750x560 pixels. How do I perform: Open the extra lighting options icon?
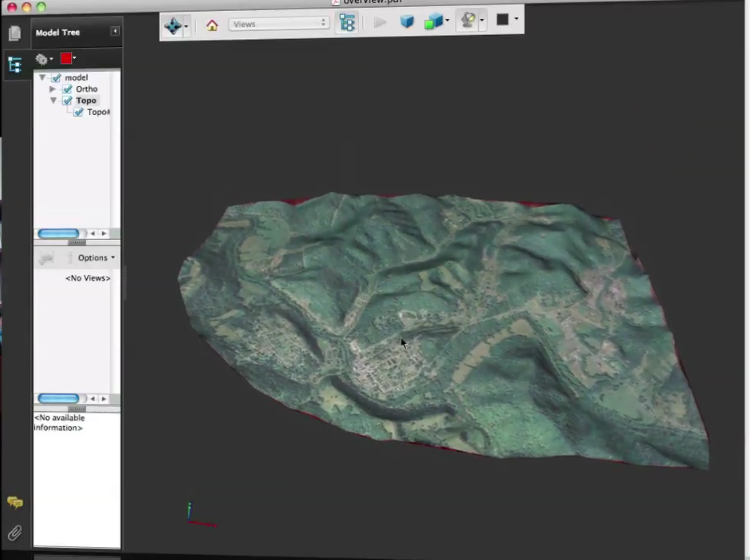tap(468, 20)
